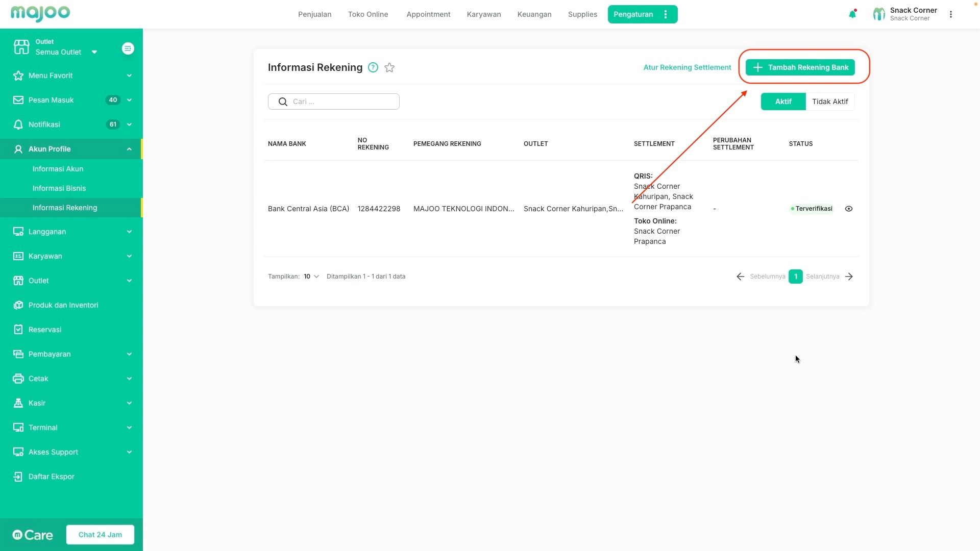Click the help question mark icon
Viewport: 980px width, 551px height.
(373, 67)
